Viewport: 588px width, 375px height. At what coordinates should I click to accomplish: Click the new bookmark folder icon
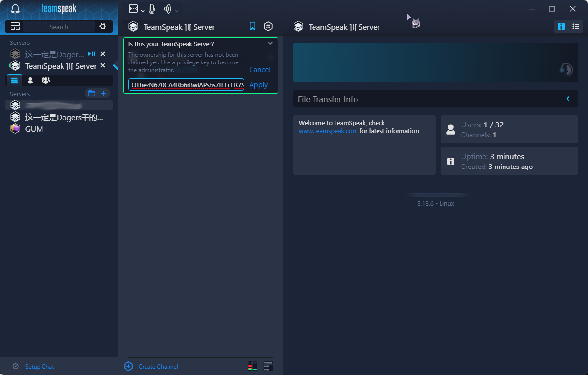point(91,93)
